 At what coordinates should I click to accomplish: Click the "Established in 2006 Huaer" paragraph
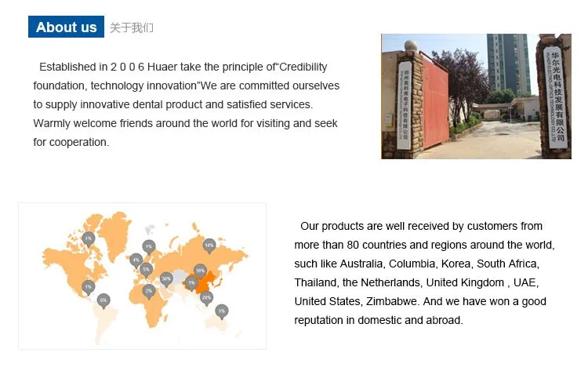186,104
